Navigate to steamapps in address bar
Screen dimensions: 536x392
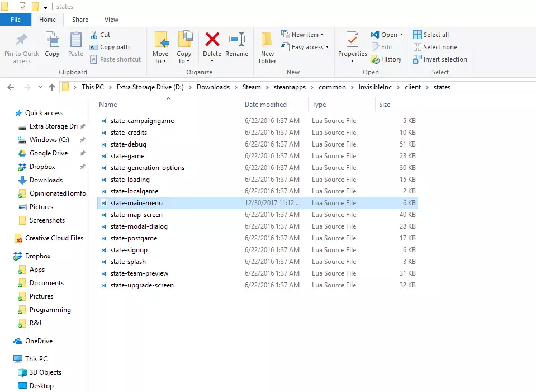[x=290, y=87]
